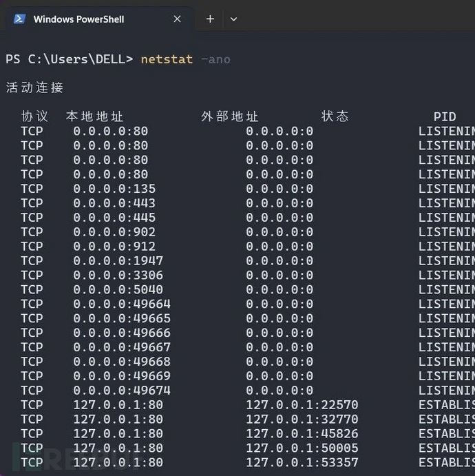The width and height of the screenshot is (475, 476).
Task: Click the 协议 column header
Action: [34, 116]
